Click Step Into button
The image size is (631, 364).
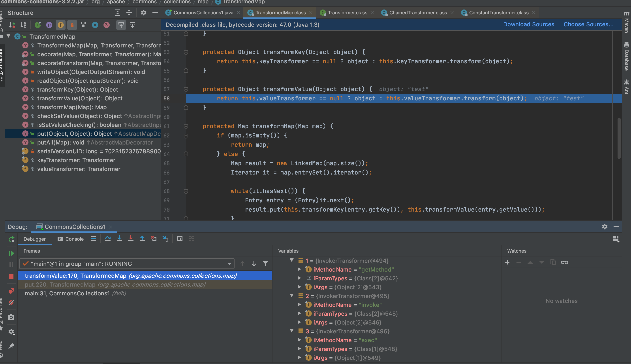click(119, 239)
